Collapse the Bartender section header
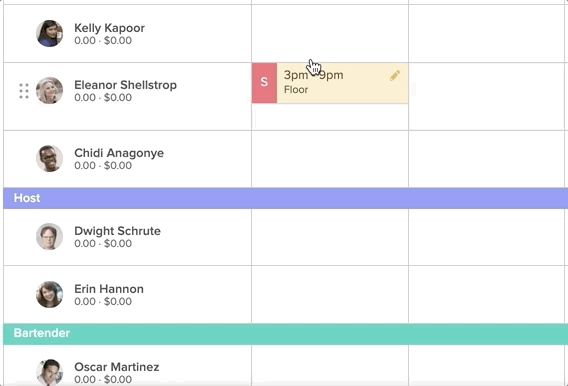This screenshot has width=568, height=386. click(x=285, y=333)
